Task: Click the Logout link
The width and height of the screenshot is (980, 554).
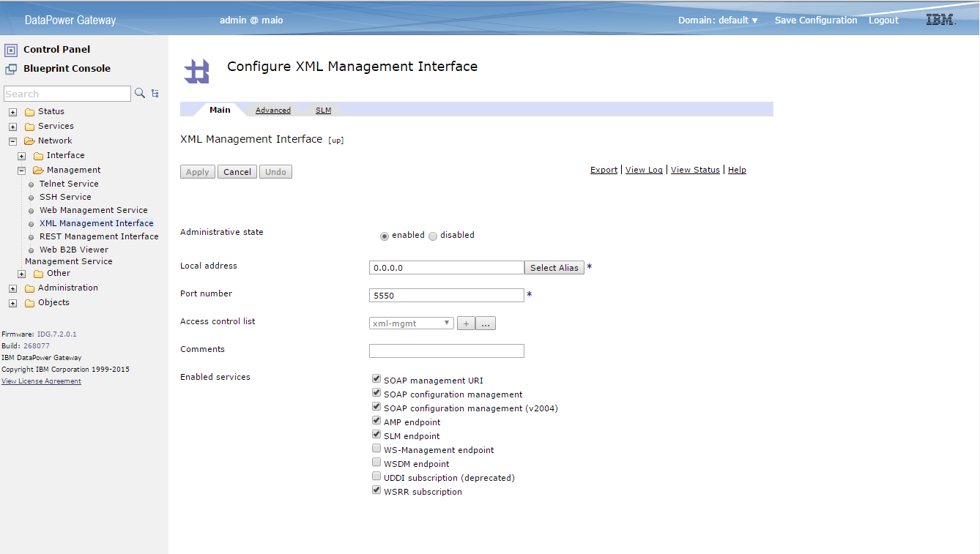Action: click(883, 20)
